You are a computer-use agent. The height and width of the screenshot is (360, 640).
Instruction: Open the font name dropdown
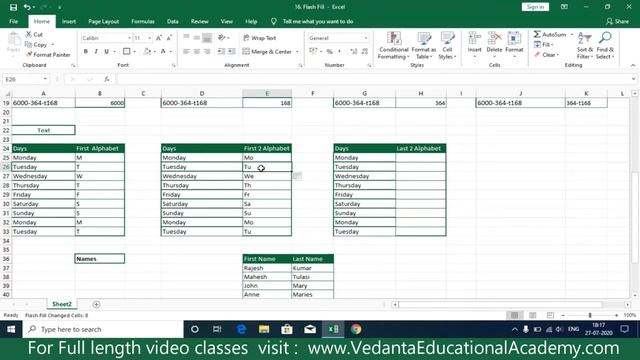(x=129, y=38)
